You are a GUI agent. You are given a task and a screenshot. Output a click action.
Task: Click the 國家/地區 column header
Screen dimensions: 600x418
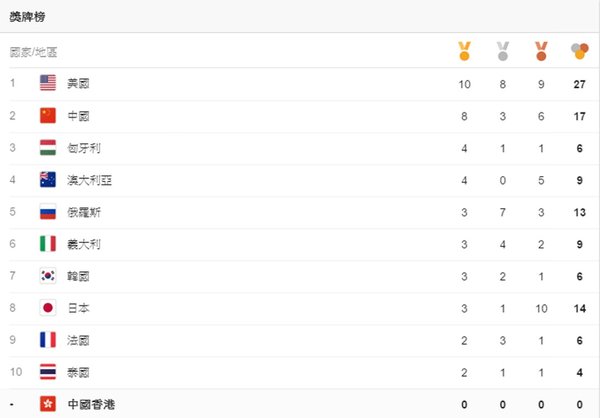click(33, 52)
